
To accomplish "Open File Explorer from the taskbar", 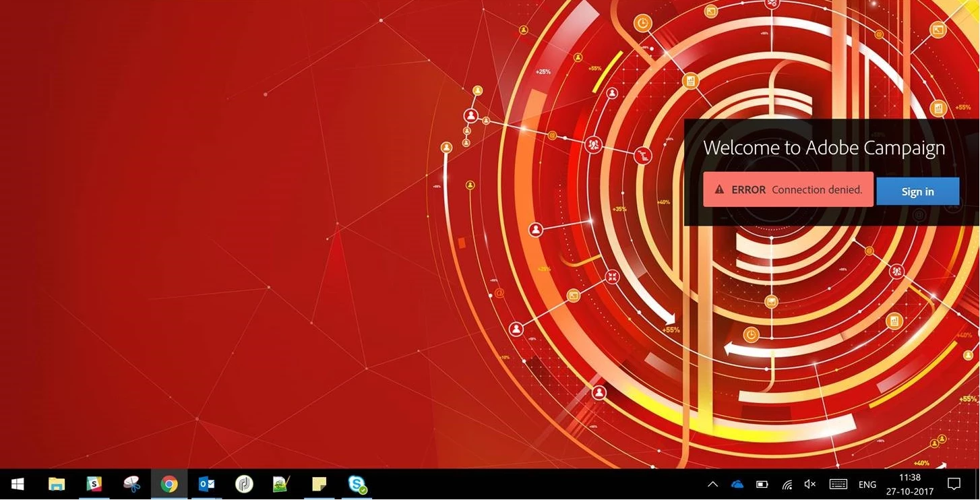I will [x=57, y=485].
